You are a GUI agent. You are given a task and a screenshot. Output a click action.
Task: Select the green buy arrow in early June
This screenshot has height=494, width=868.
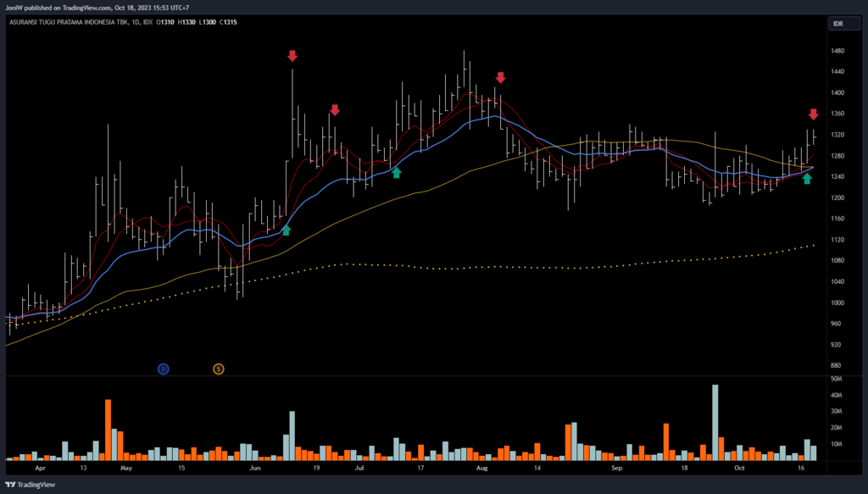pyautogui.click(x=286, y=229)
